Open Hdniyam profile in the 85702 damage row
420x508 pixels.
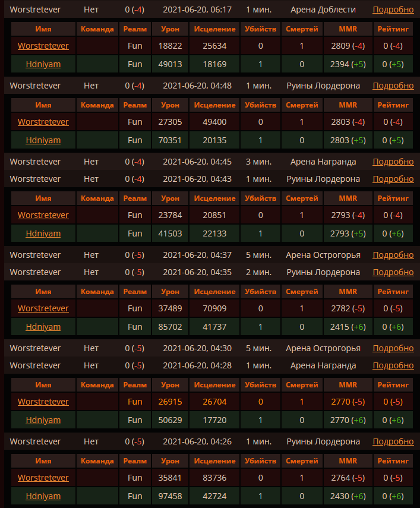tap(43, 327)
